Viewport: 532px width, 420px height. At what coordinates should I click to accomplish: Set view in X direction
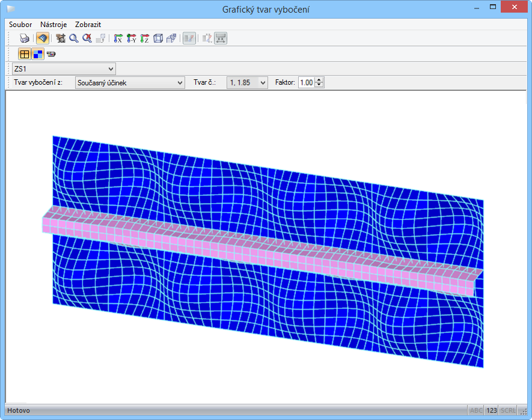point(118,38)
